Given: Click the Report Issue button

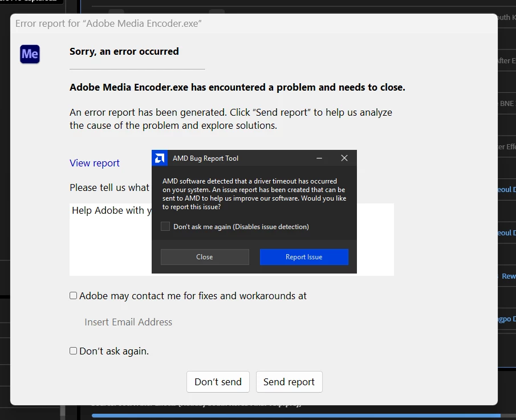Looking at the screenshot, I should (304, 257).
